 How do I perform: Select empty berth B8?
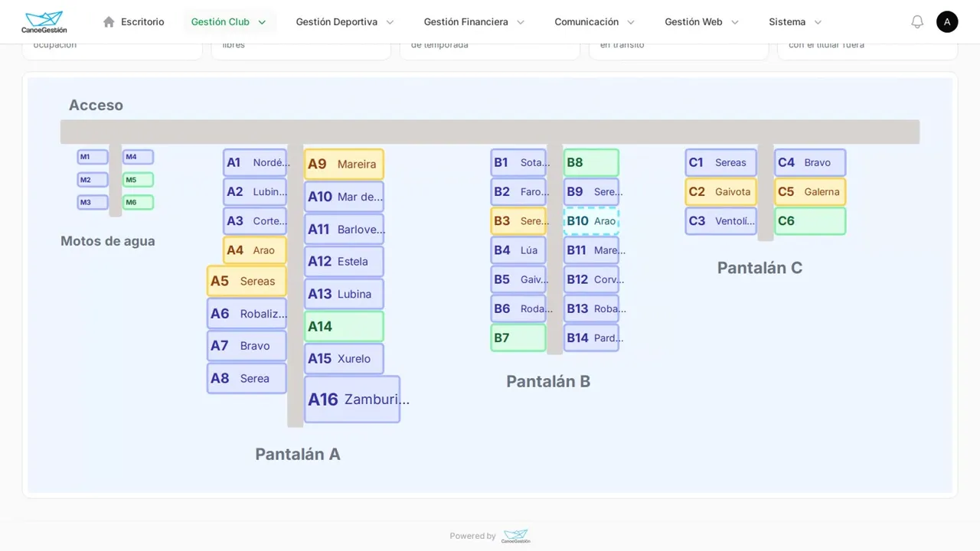[x=591, y=162]
